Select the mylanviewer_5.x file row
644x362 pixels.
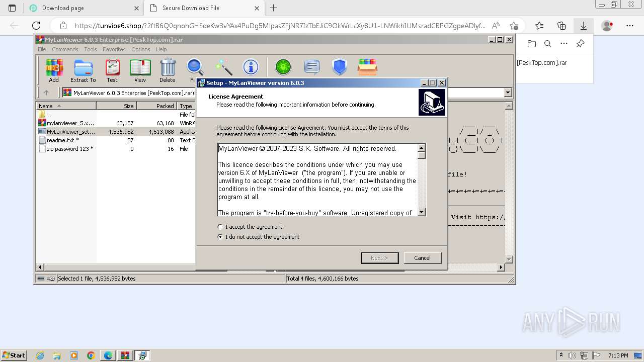[x=116, y=123]
